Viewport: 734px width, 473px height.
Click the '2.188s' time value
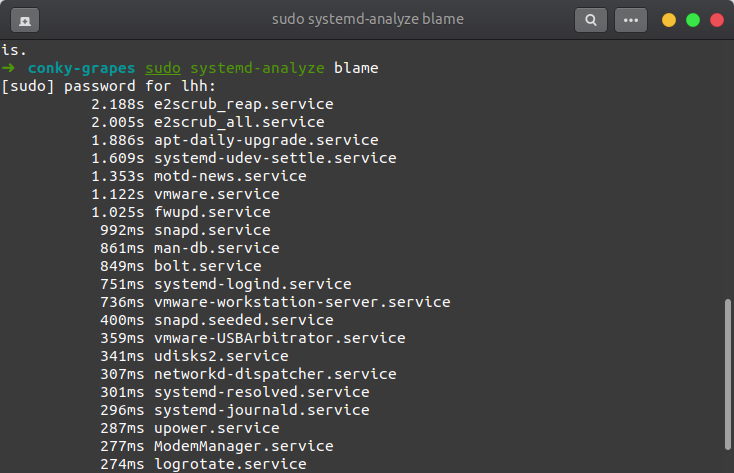click(x=117, y=104)
